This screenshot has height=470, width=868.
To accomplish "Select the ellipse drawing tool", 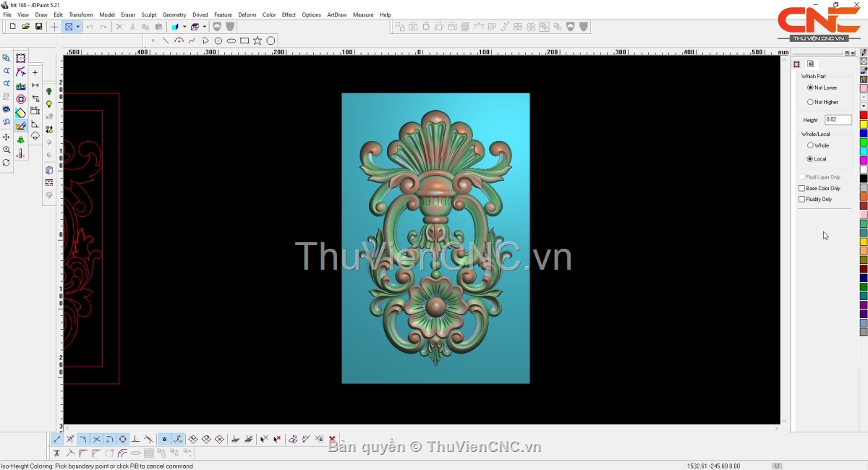I will pos(231,41).
